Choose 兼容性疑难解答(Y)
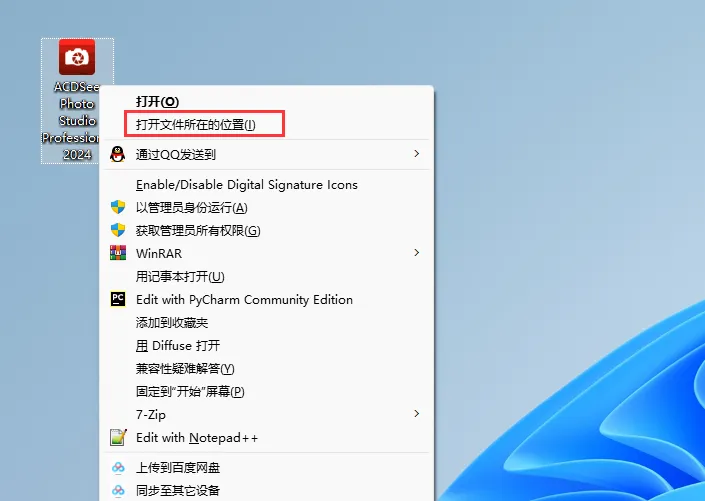 [x=267, y=368]
